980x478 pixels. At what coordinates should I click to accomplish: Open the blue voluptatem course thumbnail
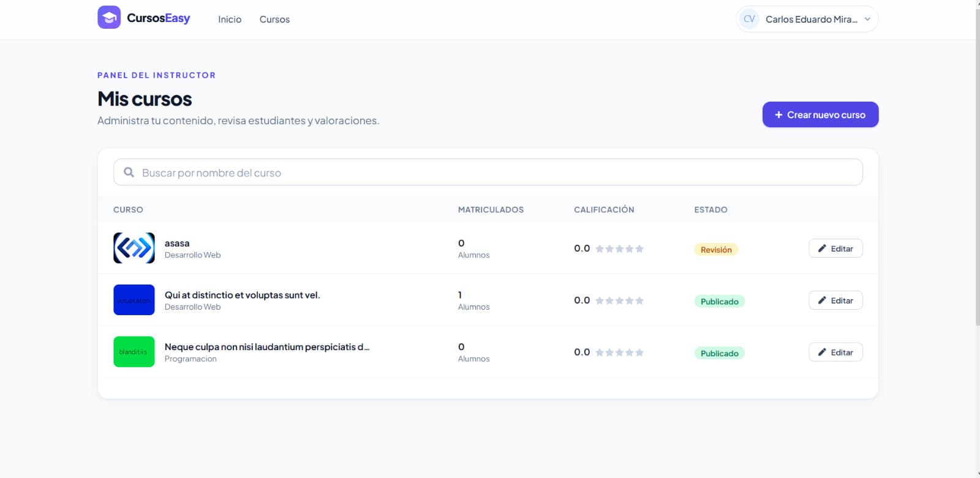point(134,300)
